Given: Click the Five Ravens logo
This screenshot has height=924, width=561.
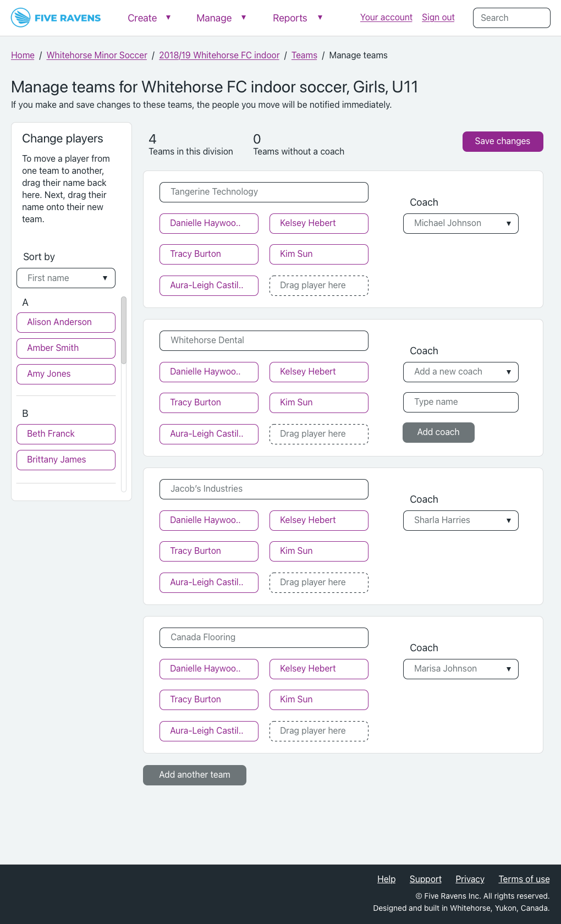Looking at the screenshot, I should (56, 18).
